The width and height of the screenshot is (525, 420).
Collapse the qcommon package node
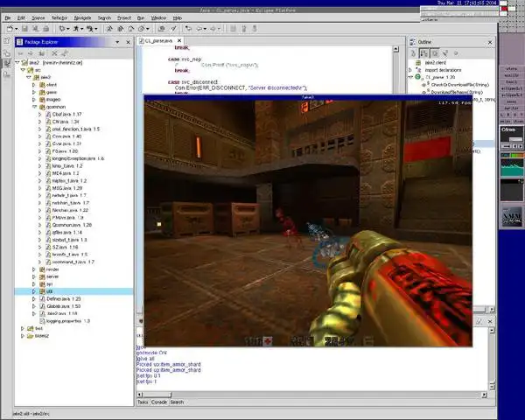[34, 107]
